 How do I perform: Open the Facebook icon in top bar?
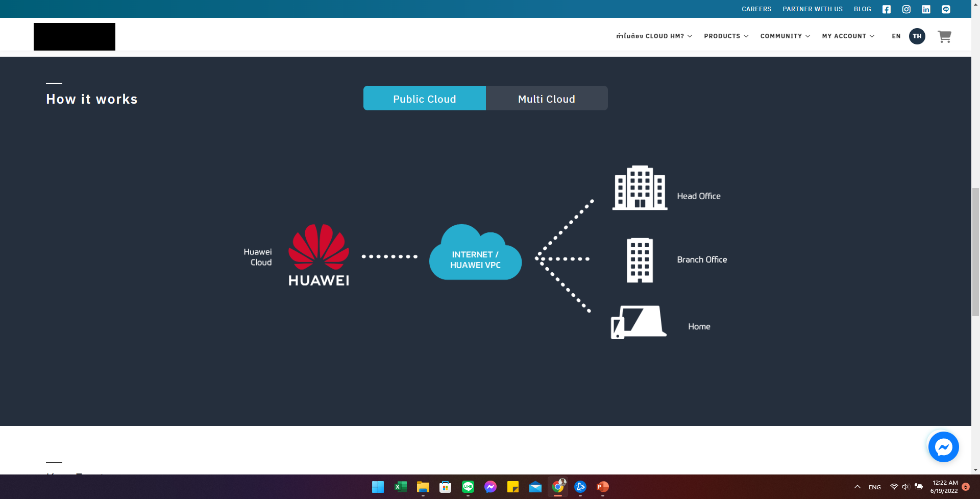tap(887, 9)
